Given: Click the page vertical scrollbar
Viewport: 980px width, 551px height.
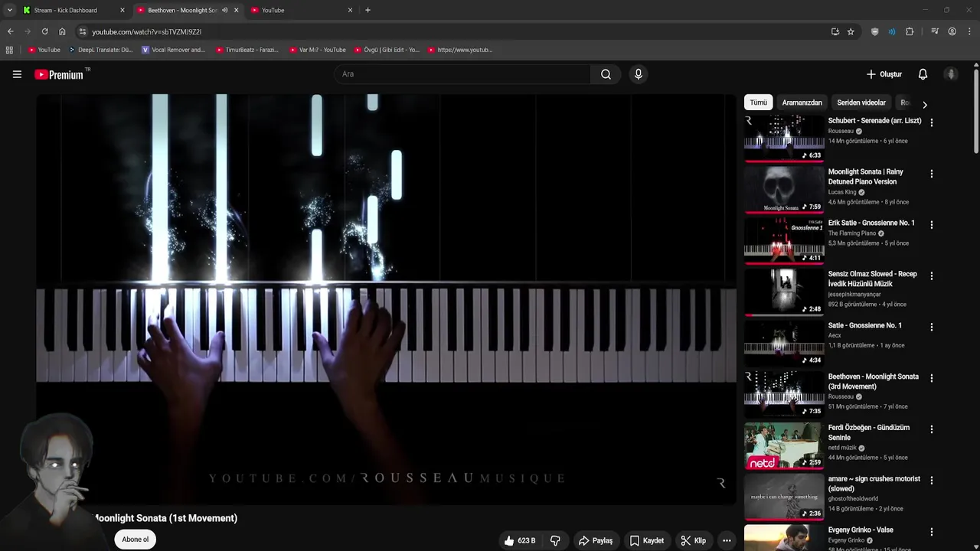Looking at the screenshot, I should 976,111.
